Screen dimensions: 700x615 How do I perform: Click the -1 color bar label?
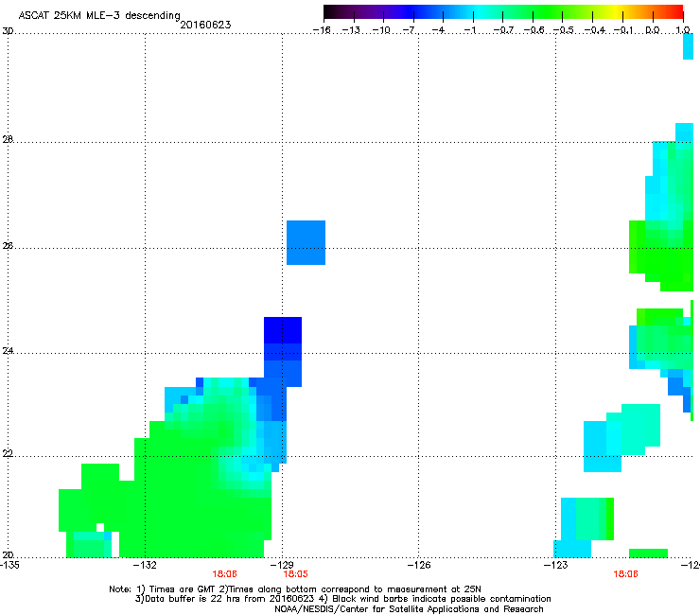click(469, 30)
